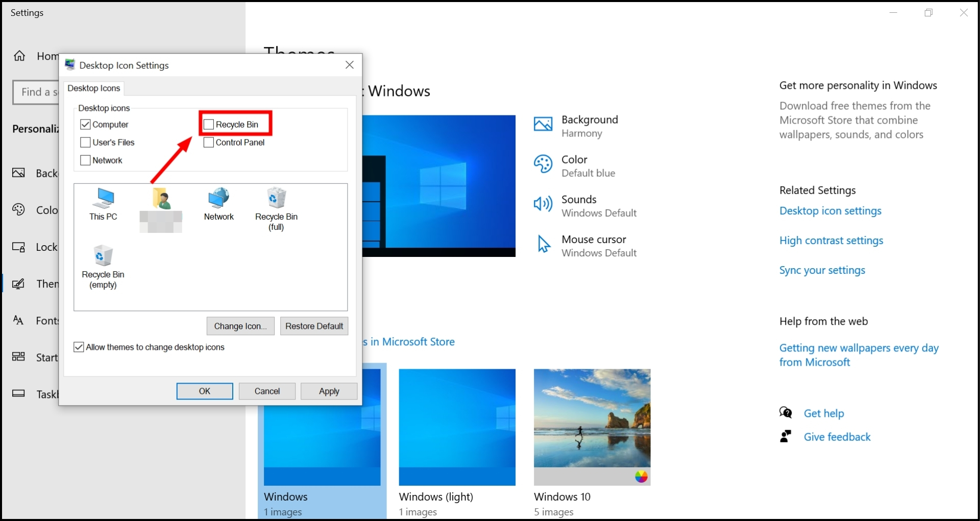Screen dimensions: 980x521
Task: Close the Desktop Icon Settings dialog
Action: [x=350, y=65]
